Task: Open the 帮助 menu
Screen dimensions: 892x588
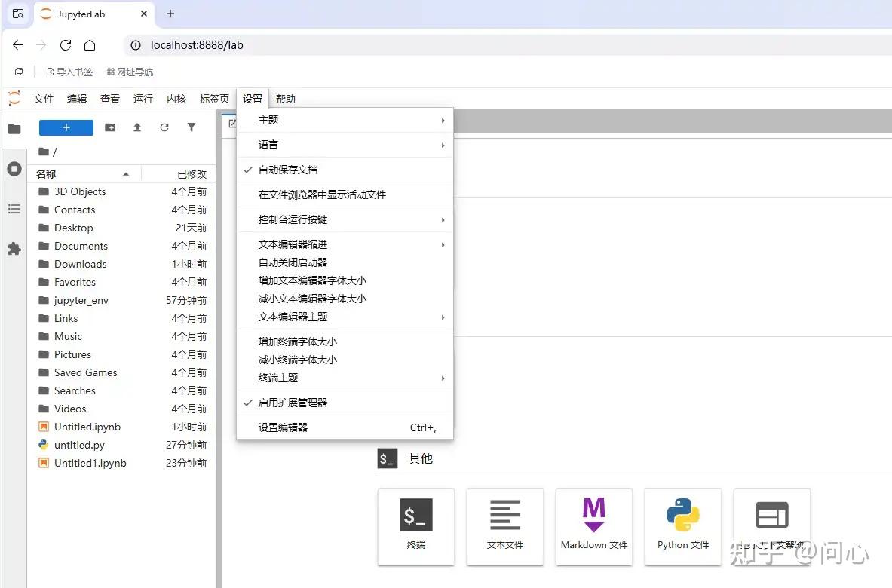Action: [285, 98]
